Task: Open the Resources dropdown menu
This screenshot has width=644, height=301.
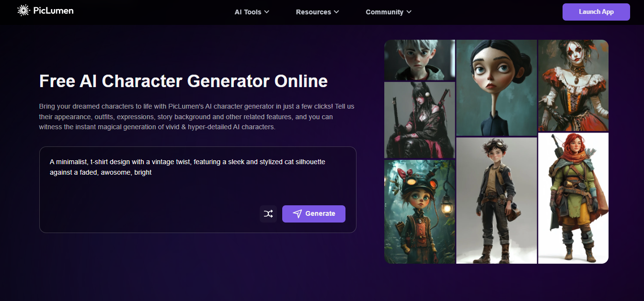Action: [x=317, y=12]
